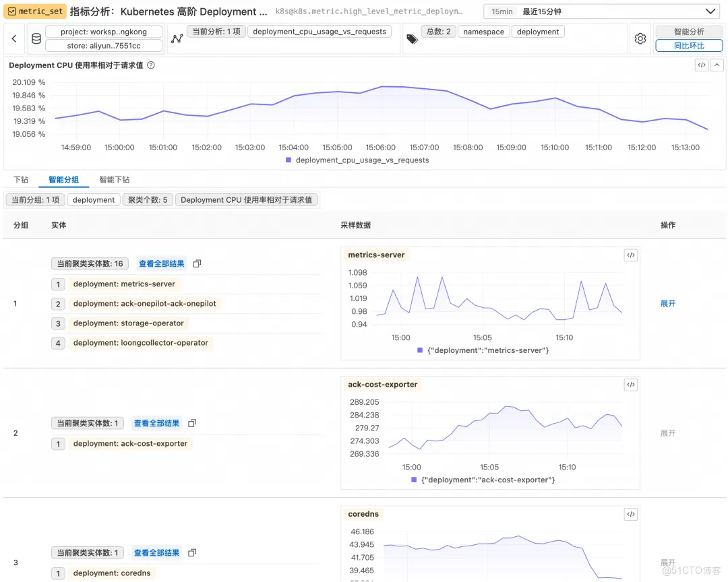Click the 同比环比 button
This screenshot has width=728, height=582.
click(x=690, y=45)
